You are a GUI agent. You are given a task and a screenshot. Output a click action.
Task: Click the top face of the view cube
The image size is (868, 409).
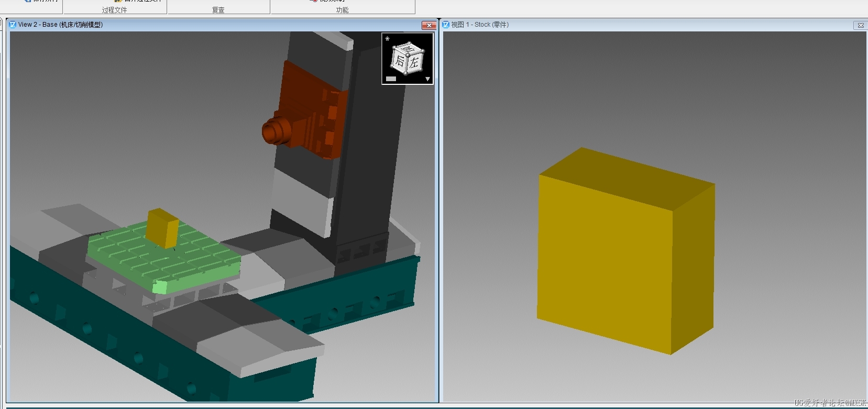[409, 49]
